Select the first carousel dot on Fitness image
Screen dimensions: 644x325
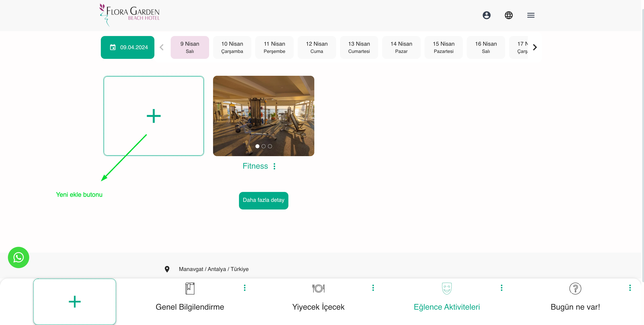[x=257, y=146]
